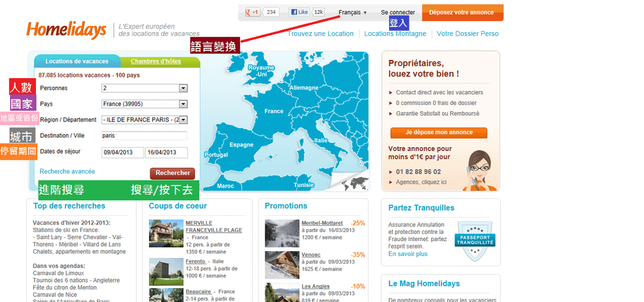Click the Passeport Tranquillité badge

pyautogui.click(x=475, y=241)
